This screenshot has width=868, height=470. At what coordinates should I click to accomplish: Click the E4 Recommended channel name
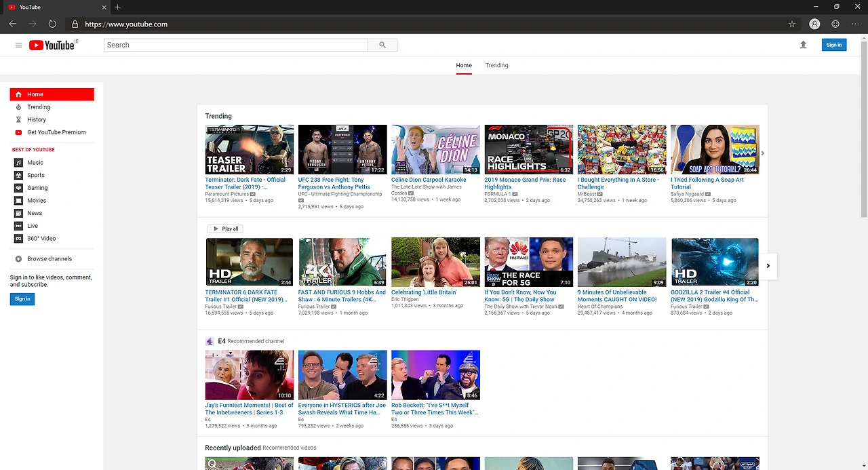222,341
